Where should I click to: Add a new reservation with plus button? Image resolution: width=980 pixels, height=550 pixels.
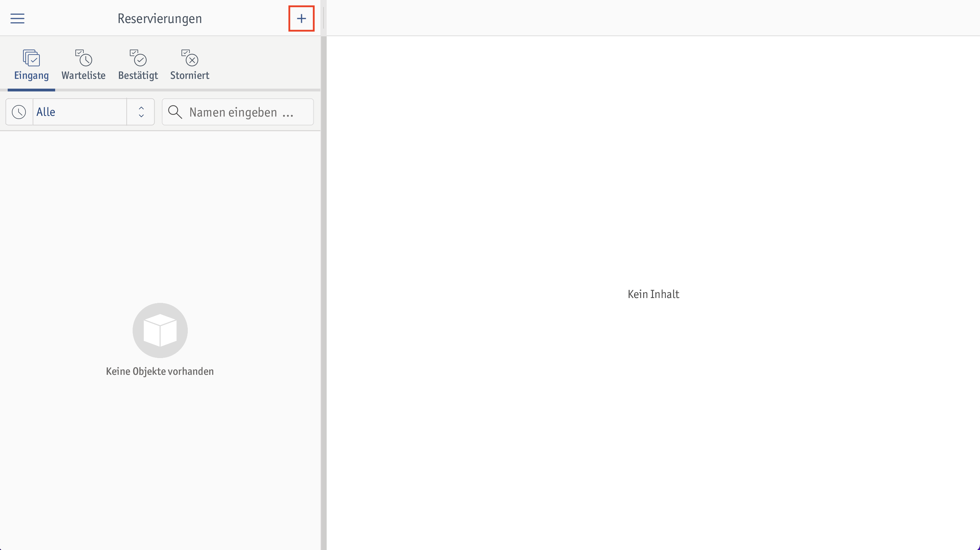pyautogui.click(x=301, y=18)
